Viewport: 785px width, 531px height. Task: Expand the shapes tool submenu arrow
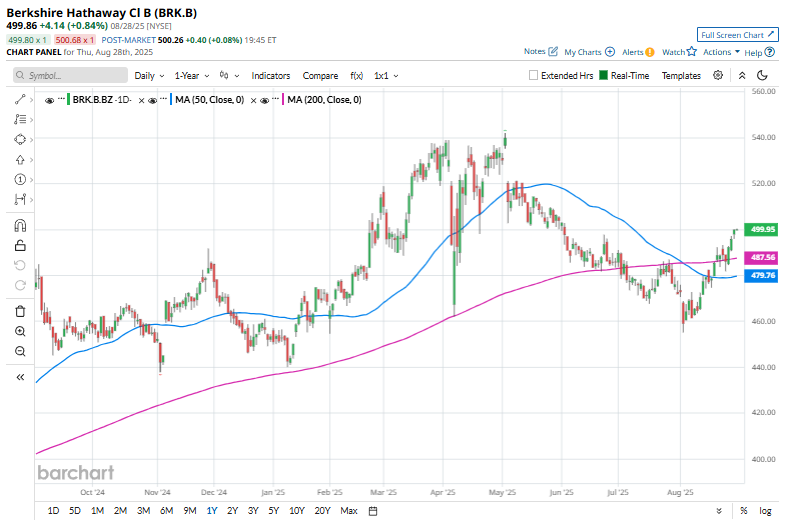pos(32,140)
